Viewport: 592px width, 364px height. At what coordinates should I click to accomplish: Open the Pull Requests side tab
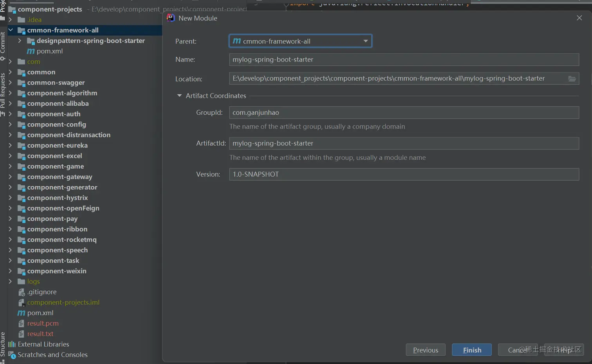(3, 94)
